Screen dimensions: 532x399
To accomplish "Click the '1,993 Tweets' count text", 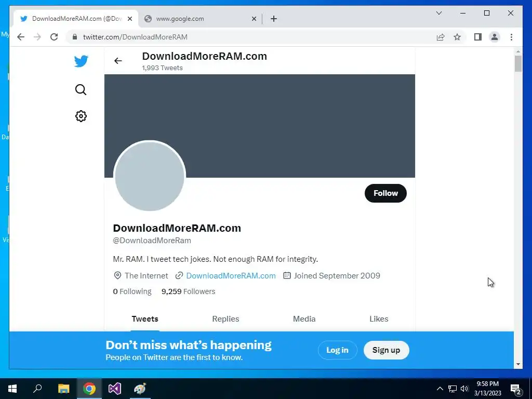I will click(162, 68).
